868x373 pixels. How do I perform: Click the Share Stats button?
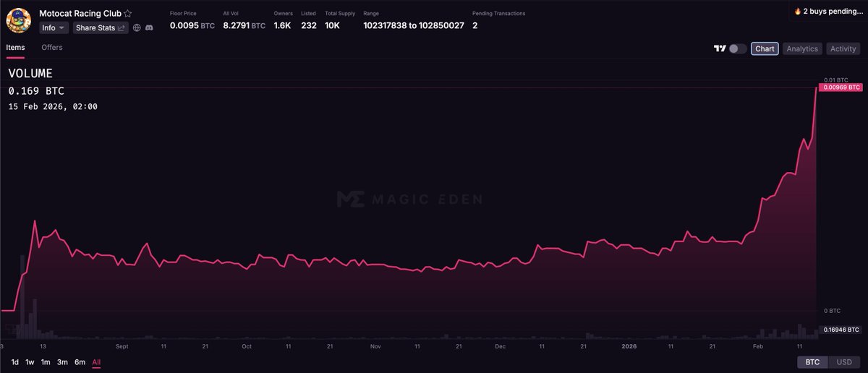coord(101,27)
